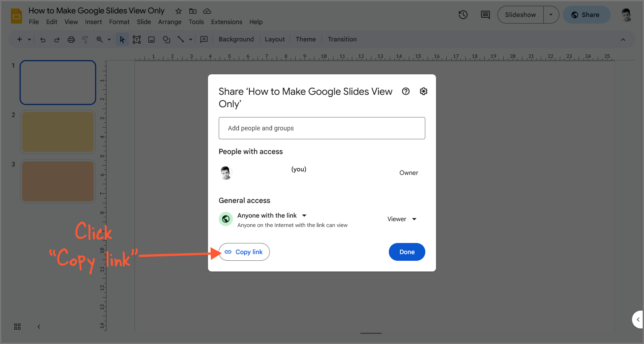Image resolution: width=644 pixels, height=344 pixels.
Task: Click the Done button
Action: tap(407, 252)
